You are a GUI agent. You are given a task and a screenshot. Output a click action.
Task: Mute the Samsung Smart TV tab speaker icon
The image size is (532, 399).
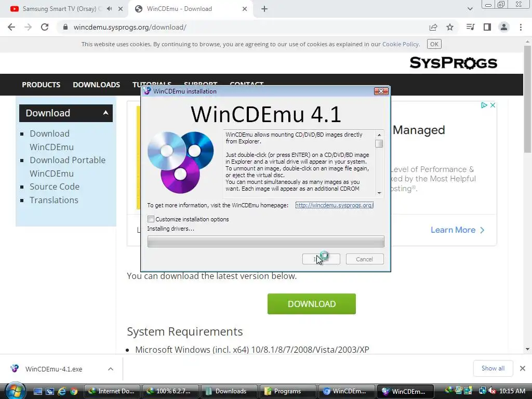(x=109, y=9)
